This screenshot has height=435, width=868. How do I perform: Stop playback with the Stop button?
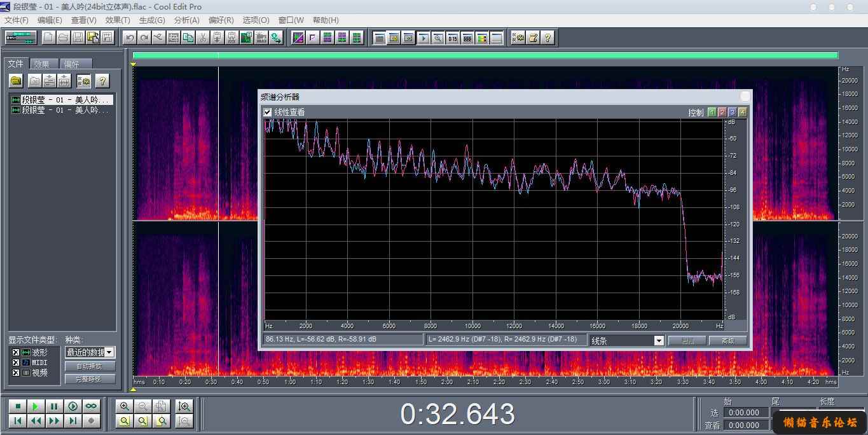[18, 406]
